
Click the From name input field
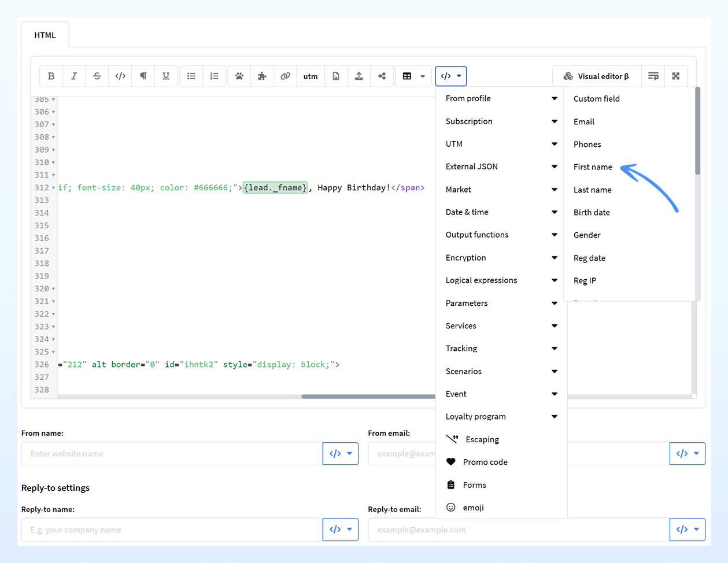pos(172,454)
